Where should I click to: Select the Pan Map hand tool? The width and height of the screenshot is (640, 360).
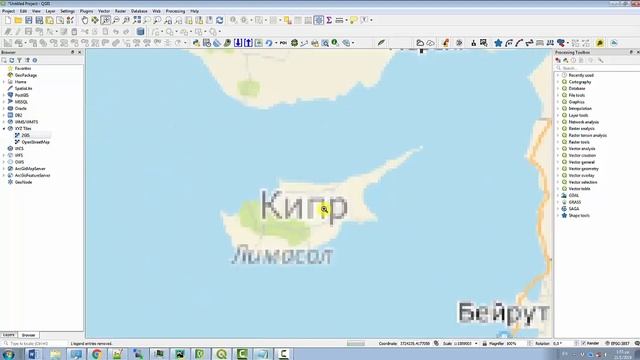[84, 20]
